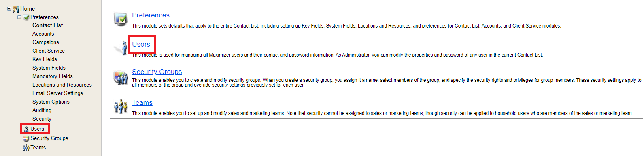644x157 pixels.
Task: Open the Preferences link in main pane
Action: [x=151, y=15]
